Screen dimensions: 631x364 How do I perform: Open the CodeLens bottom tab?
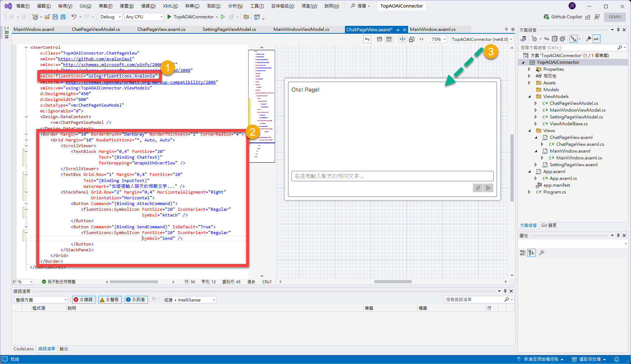point(24,349)
